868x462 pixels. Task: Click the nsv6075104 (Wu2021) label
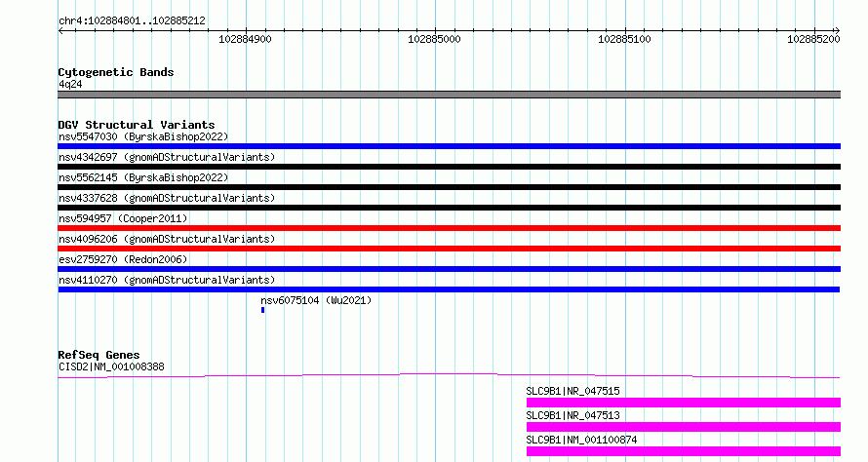click(316, 300)
